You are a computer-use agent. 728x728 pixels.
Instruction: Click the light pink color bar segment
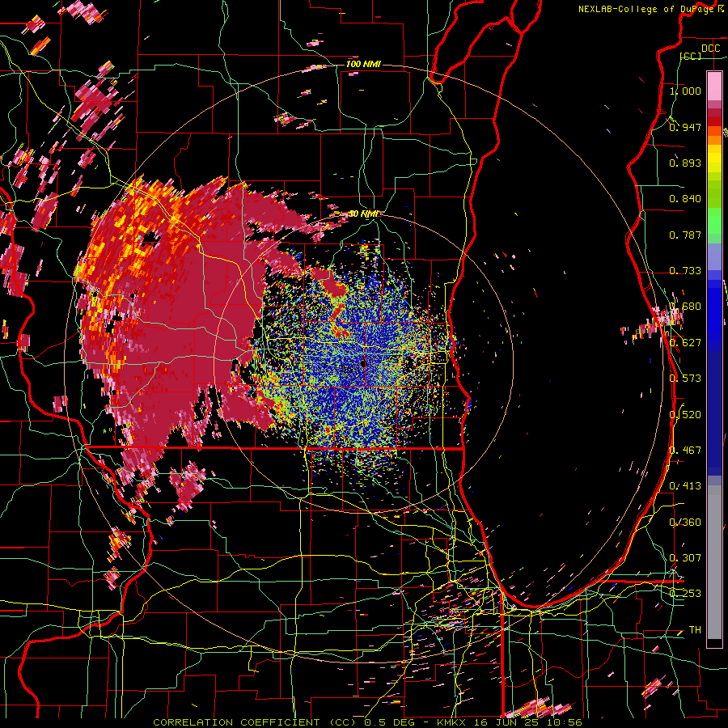coord(714,86)
